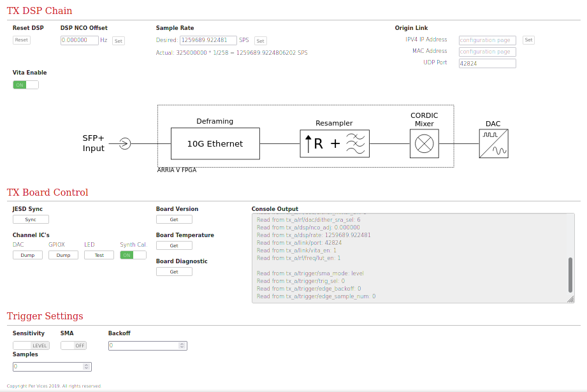The width and height of the screenshot is (587, 392).
Task: Click the Backoff spinner arrows
Action: (182, 345)
